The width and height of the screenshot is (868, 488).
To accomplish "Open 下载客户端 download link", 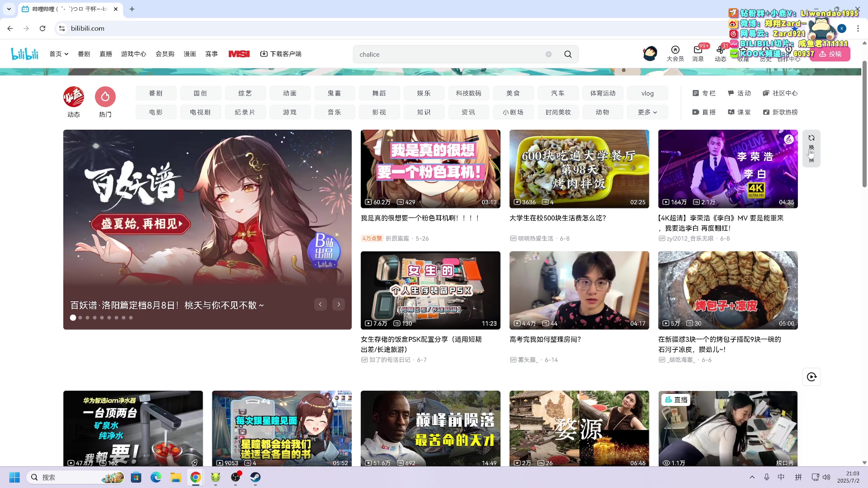I will click(281, 54).
